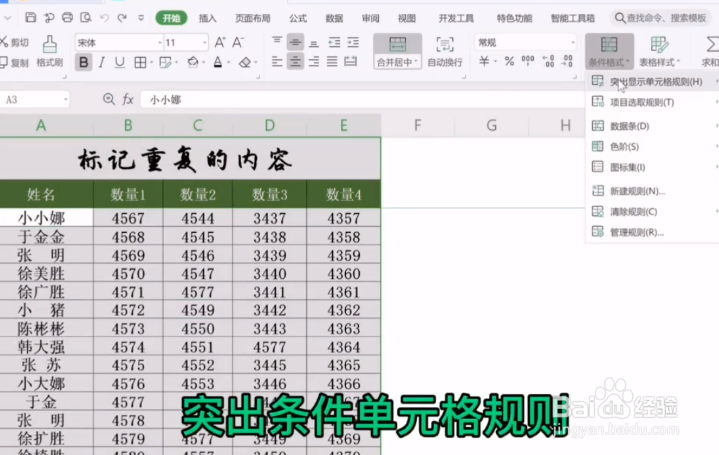Switch to the 开发工具 (Developer) tab
Viewport: 719px width, 455px height.
[x=456, y=18]
